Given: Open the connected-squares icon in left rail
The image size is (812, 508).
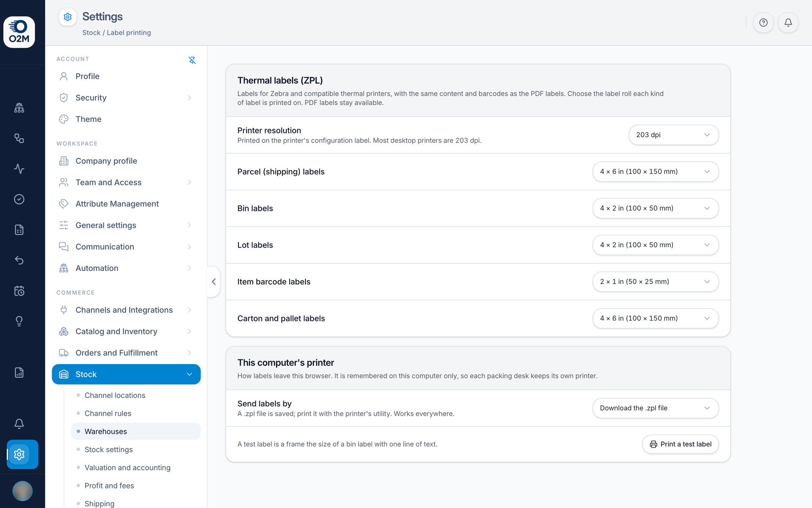Looking at the screenshot, I should [19, 138].
